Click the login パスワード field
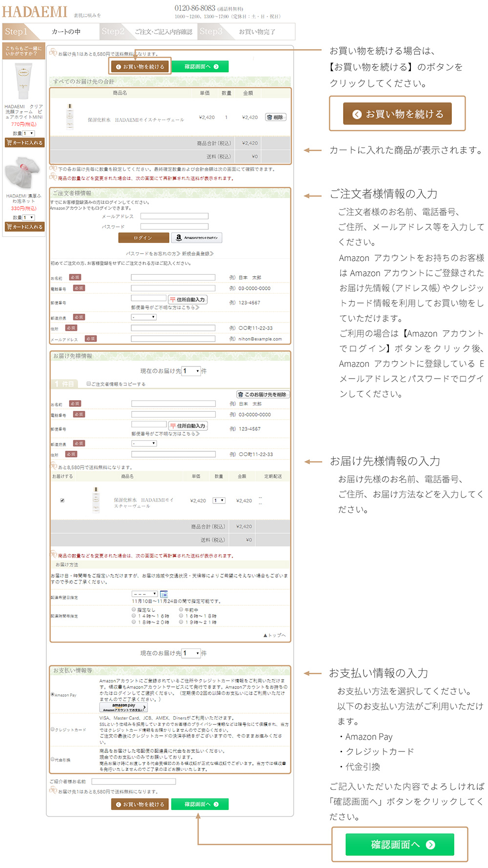 [174, 226]
